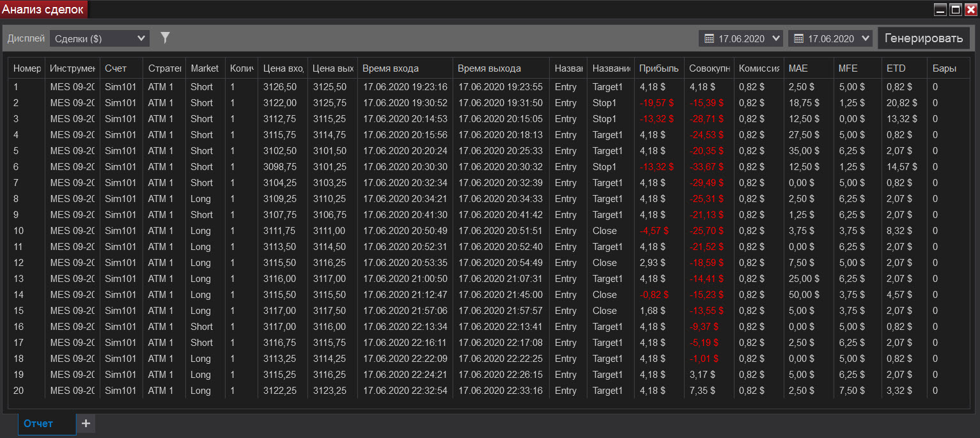Sort by the Бары column header
The height and width of the screenshot is (438, 980).
coord(948,68)
